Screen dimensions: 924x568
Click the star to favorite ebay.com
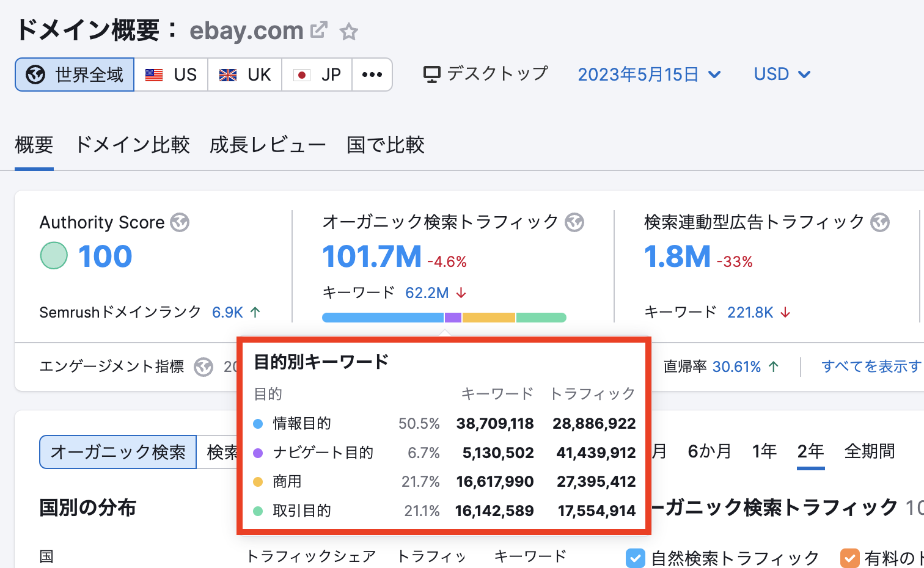[x=348, y=32]
